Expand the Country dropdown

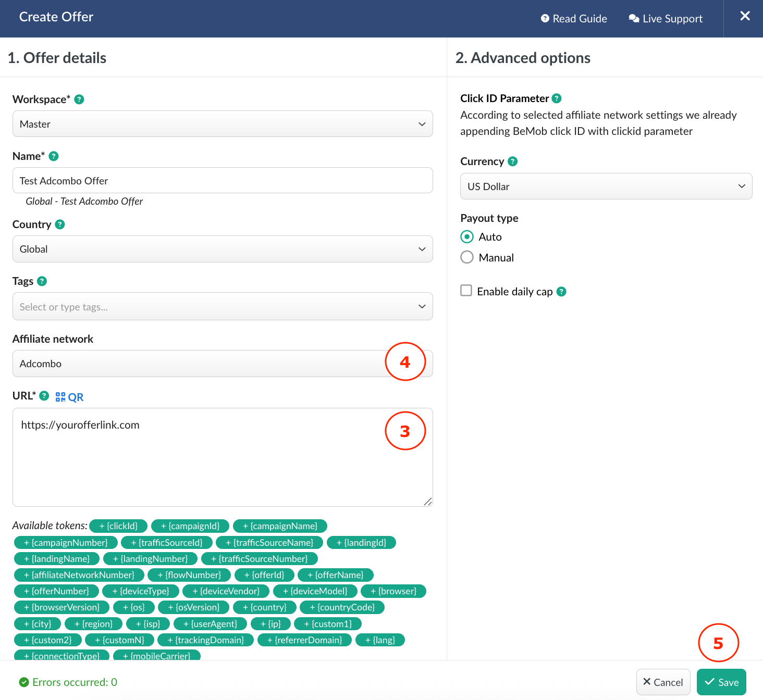point(223,249)
